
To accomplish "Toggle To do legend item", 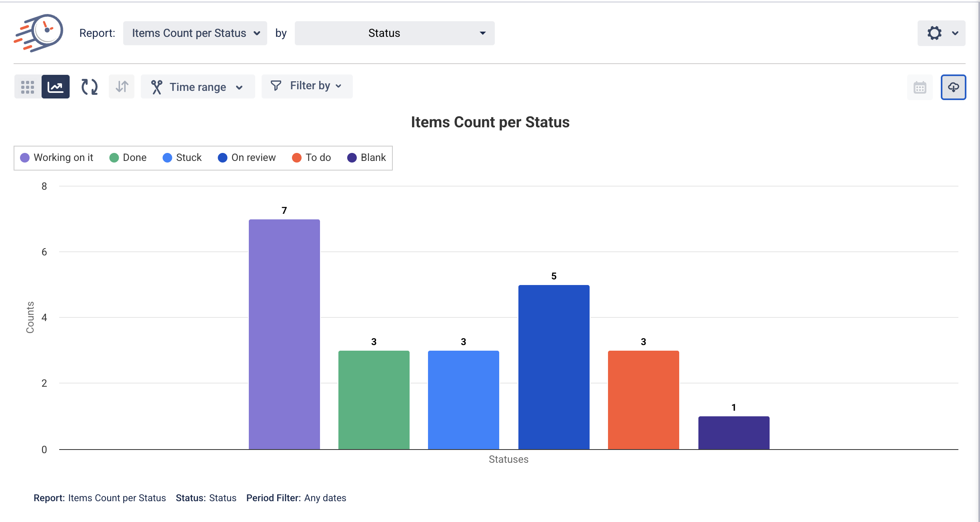I will click(312, 158).
